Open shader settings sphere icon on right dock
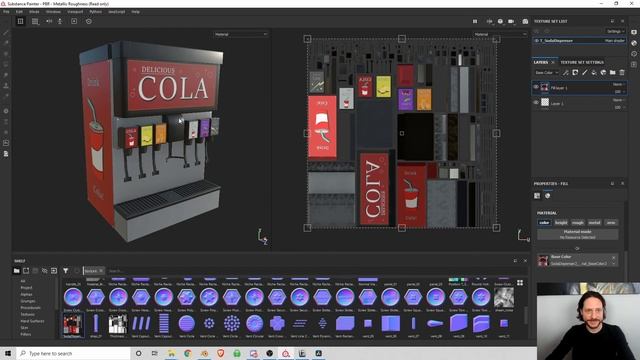This screenshot has height=360, width=640. [634, 43]
